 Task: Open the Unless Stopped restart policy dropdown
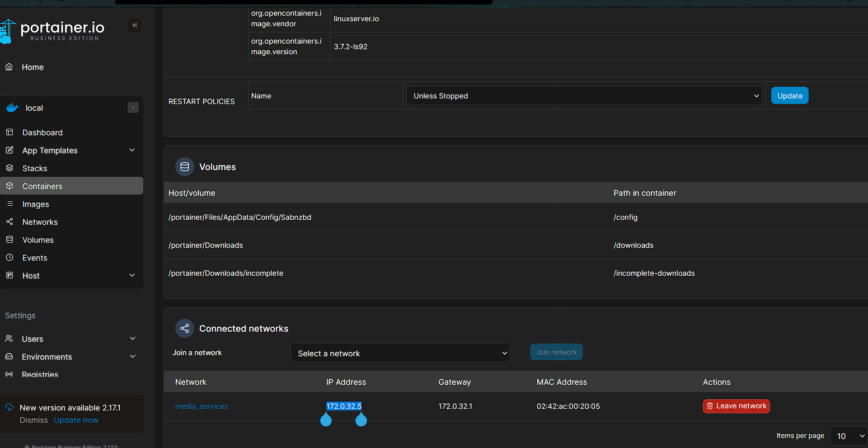click(x=584, y=96)
